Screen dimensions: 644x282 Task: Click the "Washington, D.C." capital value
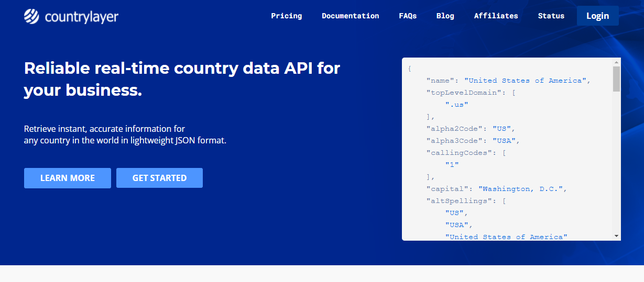click(x=521, y=189)
